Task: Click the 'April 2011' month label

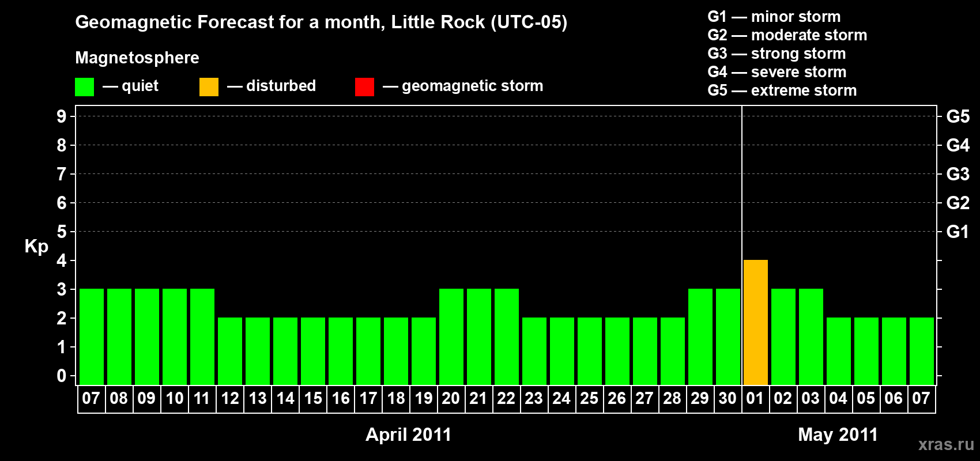Action: click(x=408, y=434)
